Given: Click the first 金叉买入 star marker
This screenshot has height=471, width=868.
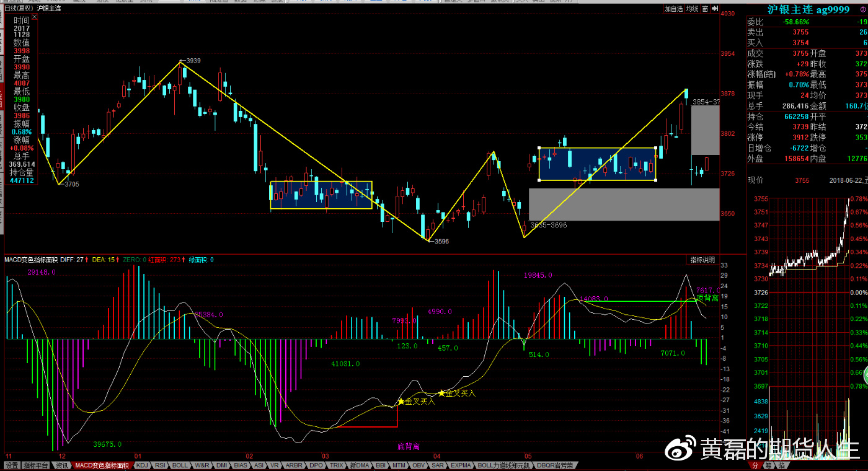Looking at the screenshot, I should [401, 402].
